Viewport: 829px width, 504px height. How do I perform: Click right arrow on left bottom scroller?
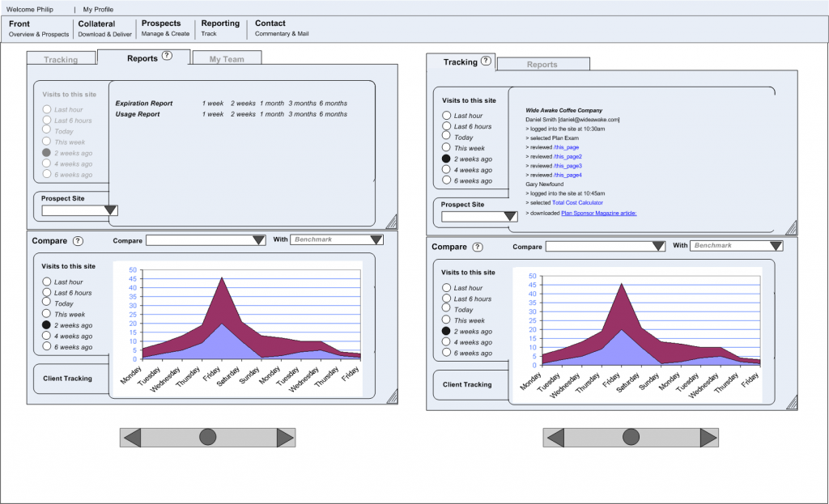click(285, 438)
